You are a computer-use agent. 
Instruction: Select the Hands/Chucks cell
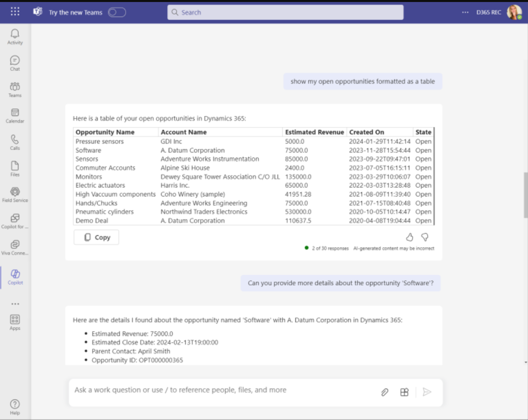(x=96, y=203)
